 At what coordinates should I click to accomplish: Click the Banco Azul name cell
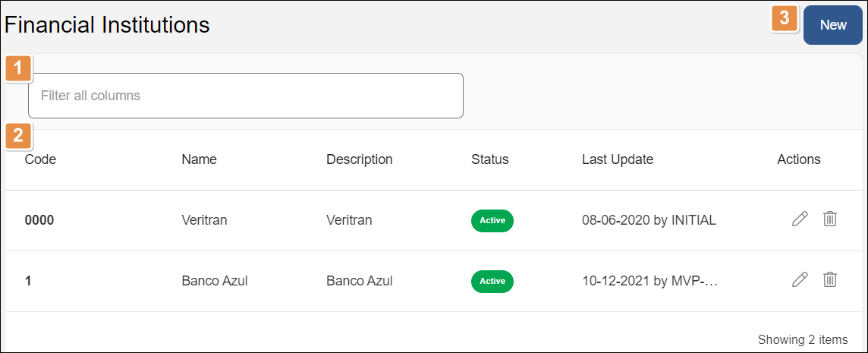point(215,281)
